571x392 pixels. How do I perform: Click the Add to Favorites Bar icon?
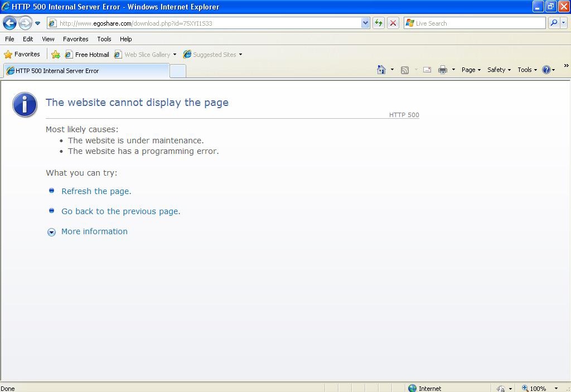coord(56,55)
